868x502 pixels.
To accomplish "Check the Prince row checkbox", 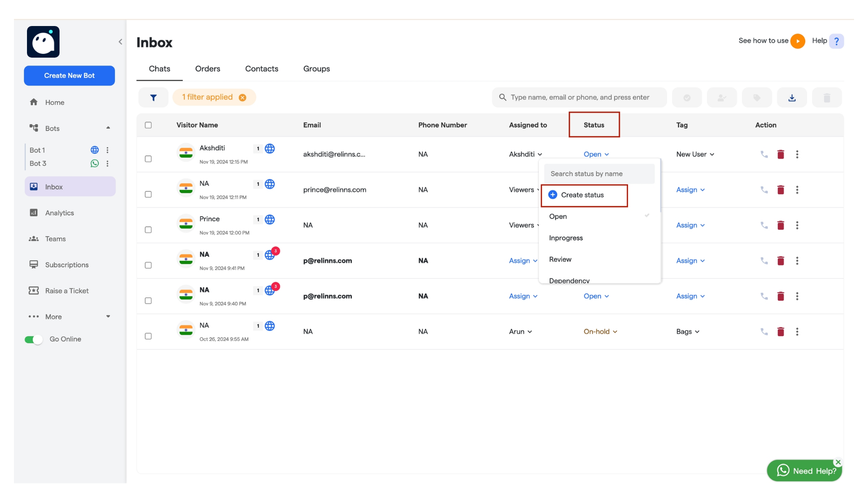I will click(x=148, y=230).
